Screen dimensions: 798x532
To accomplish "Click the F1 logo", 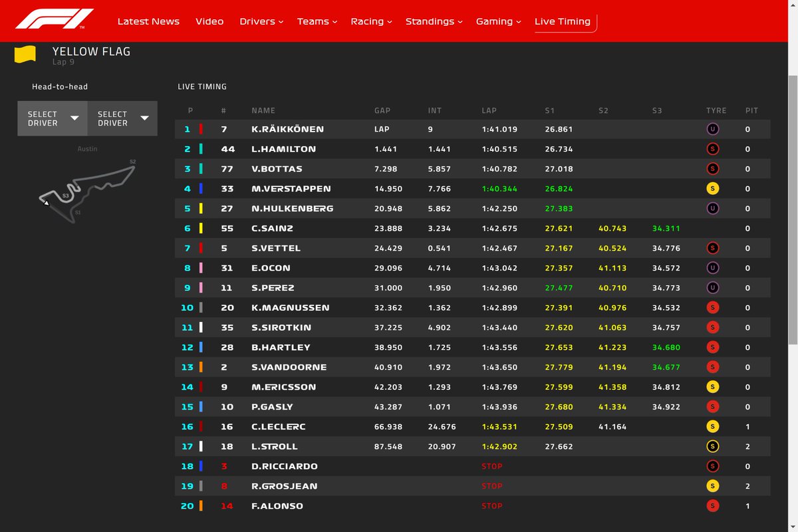I will pos(55,19).
